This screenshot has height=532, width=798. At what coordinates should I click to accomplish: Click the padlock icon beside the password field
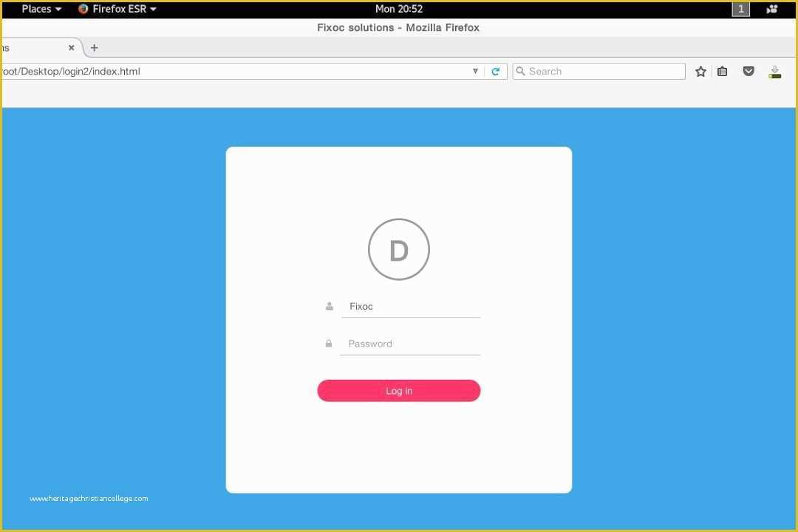pos(329,343)
